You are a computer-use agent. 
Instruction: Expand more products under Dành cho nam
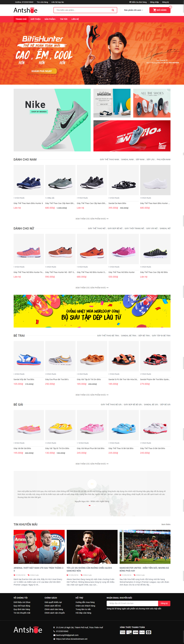coord(92,219)
